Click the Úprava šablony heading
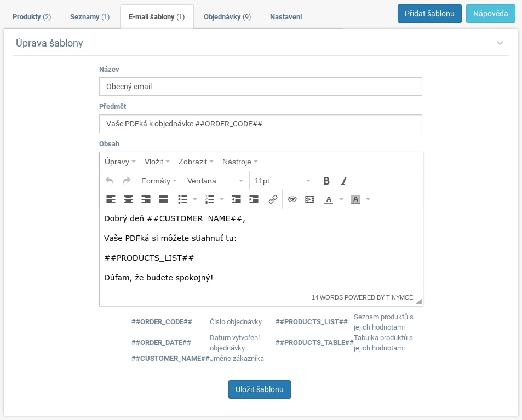 (x=49, y=43)
